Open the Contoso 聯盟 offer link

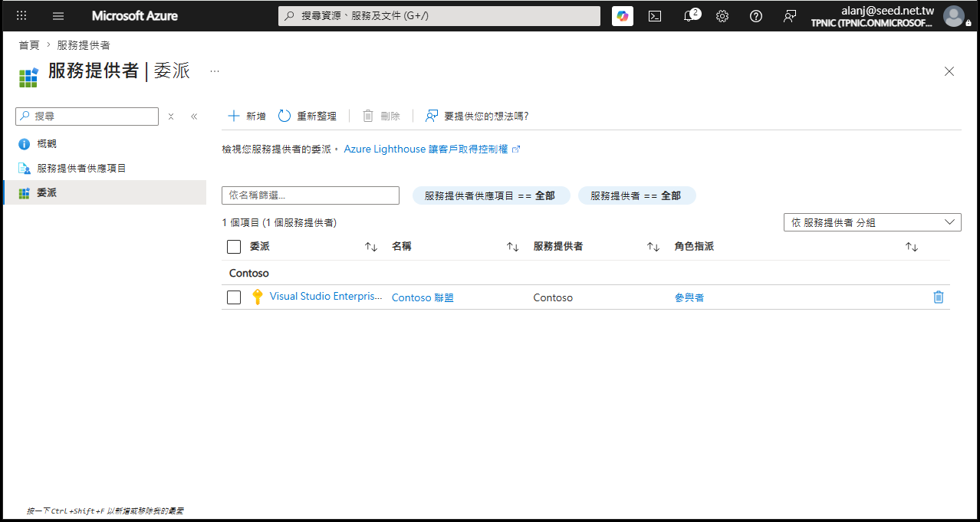(423, 297)
